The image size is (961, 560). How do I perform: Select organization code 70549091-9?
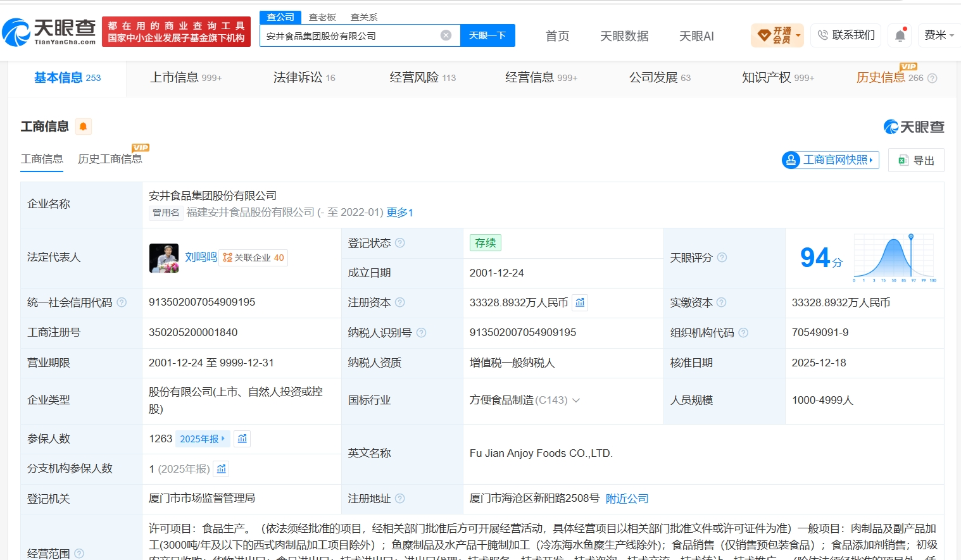[x=820, y=333]
